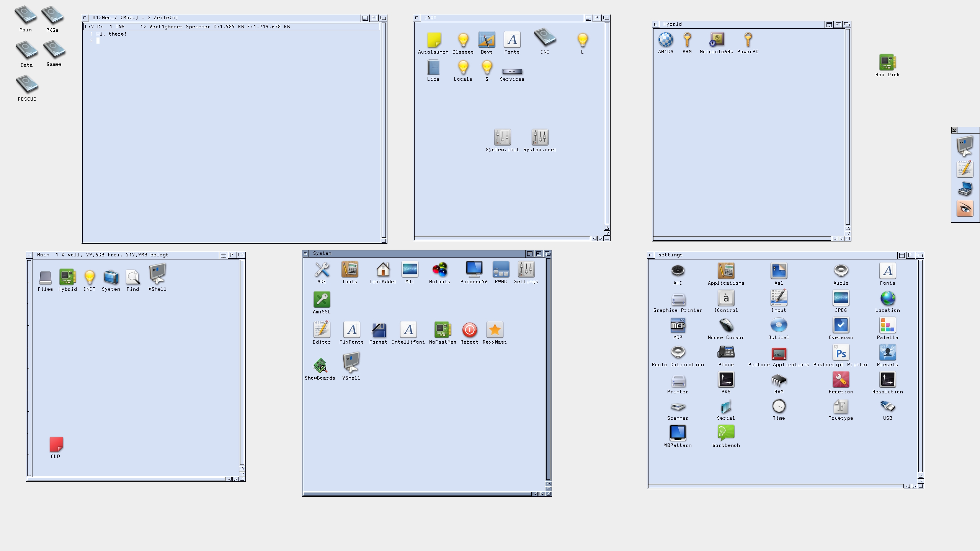Viewport: 980px width, 551px height.
Task: Click the scroll down arrow in Settings window
Action: pos(920,481)
